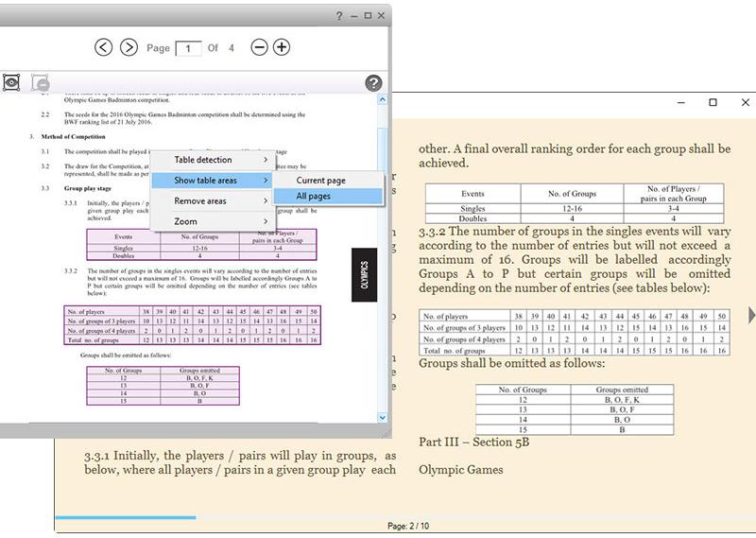The height and width of the screenshot is (538, 756).
Task: Click the remove table area icon
Action: click(x=40, y=82)
